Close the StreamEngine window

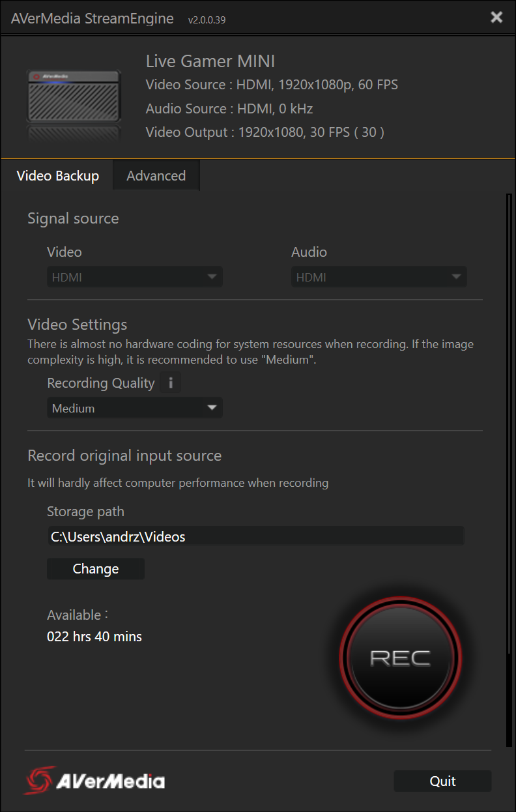(496, 18)
